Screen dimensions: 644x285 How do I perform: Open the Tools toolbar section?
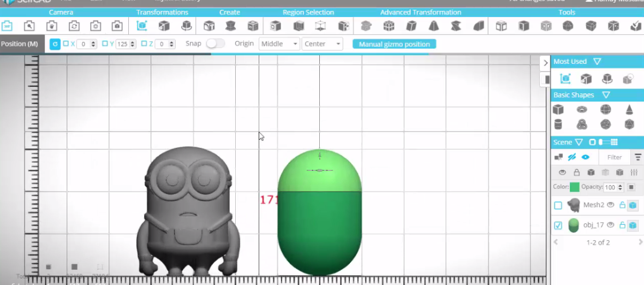pos(567,13)
